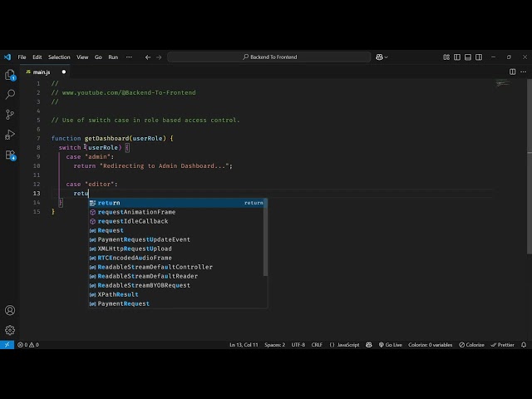This screenshot has height=399, width=532.
Task: Open the Search view in activity bar
Action: click(x=10, y=94)
